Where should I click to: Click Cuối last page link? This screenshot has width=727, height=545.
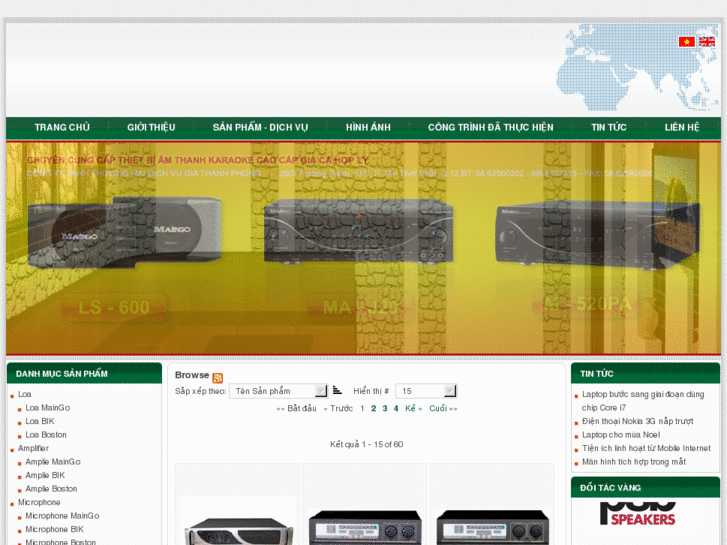[x=443, y=409]
